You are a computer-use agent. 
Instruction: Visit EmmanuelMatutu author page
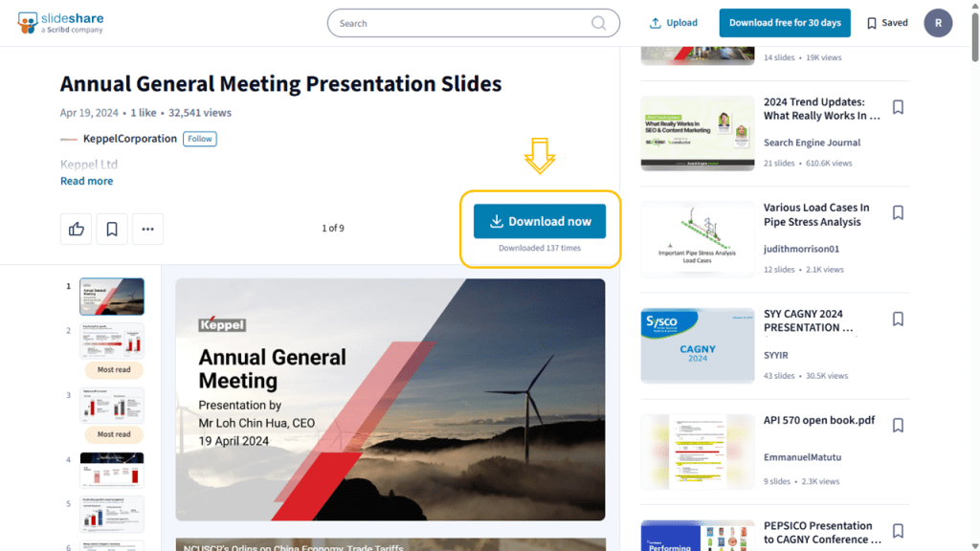(x=803, y=457)
